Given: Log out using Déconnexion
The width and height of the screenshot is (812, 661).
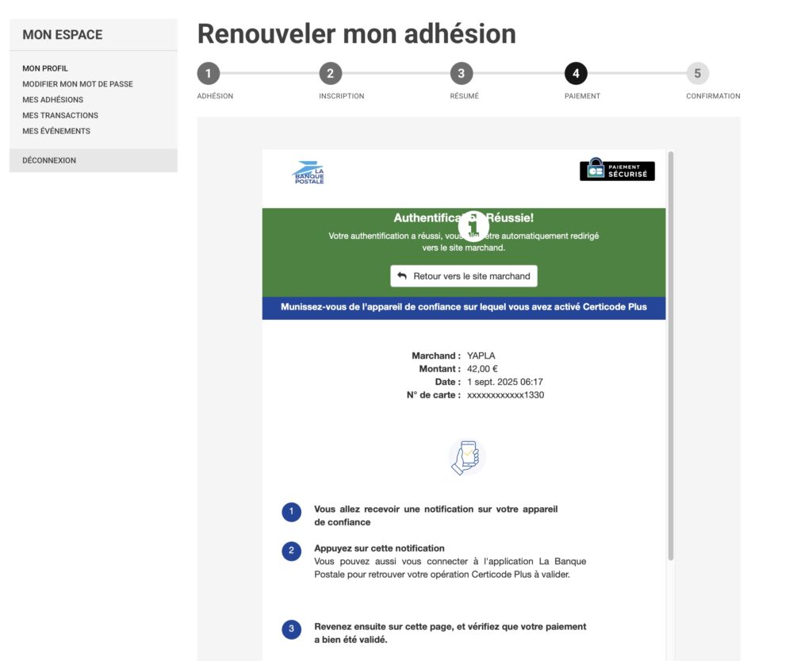Looking at the screenshot, I should click(49, 160).
